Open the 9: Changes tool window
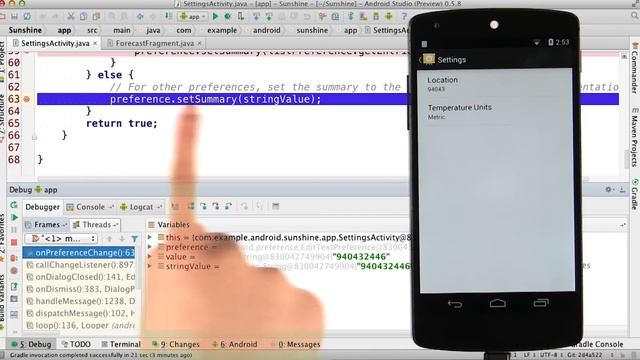 coord(176,344)
